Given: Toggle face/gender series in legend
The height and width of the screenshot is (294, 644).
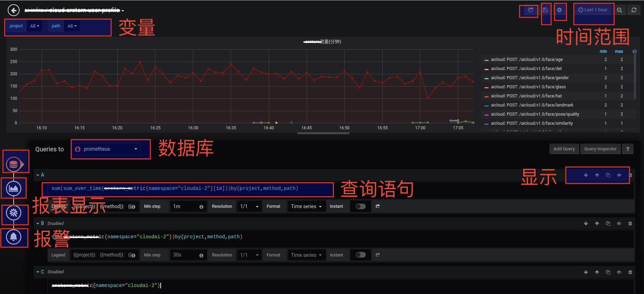Looking at the screenshot, I should click(x=530, y=78).
